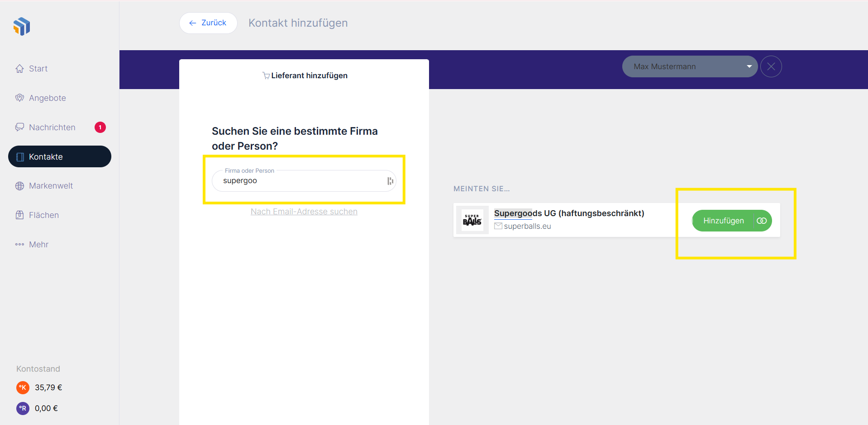Click the Nach Email-Adresse suchen link

(304, 212)
